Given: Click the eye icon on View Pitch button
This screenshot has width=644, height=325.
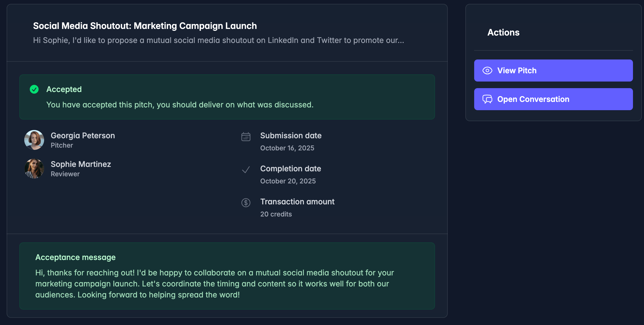Looking at the screenshot, I should pos(487,71).
